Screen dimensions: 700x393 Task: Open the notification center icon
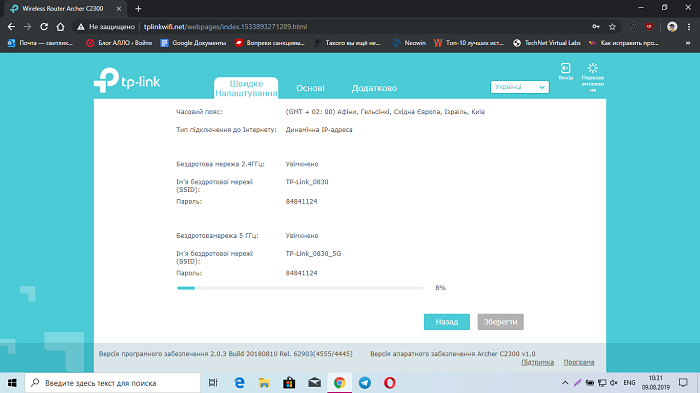[x=683, y=383]
